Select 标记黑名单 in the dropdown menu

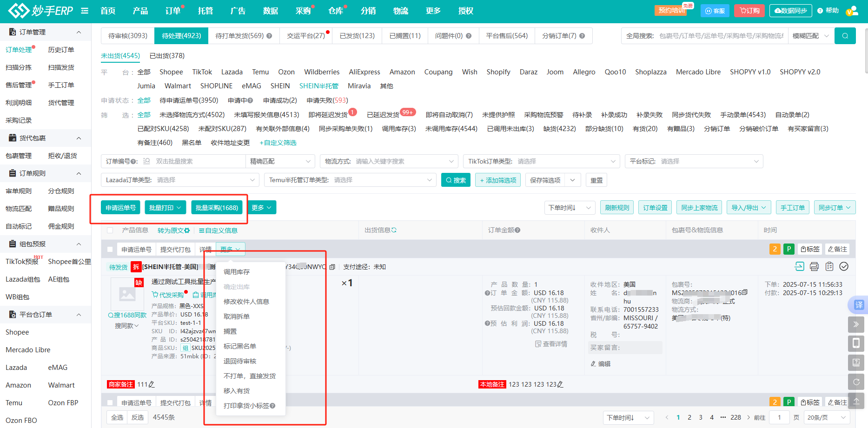240,346
